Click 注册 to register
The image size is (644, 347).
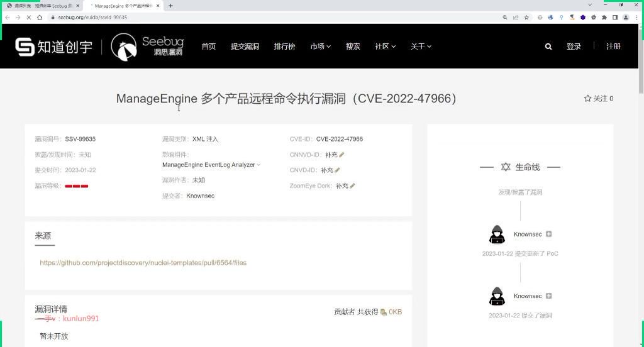613,47
